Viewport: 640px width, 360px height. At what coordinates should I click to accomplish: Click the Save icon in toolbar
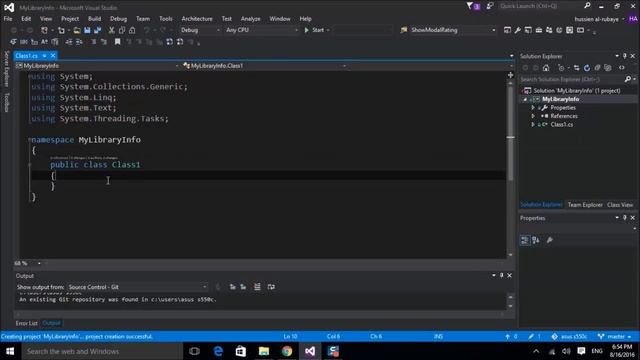[x=87, y=30]
